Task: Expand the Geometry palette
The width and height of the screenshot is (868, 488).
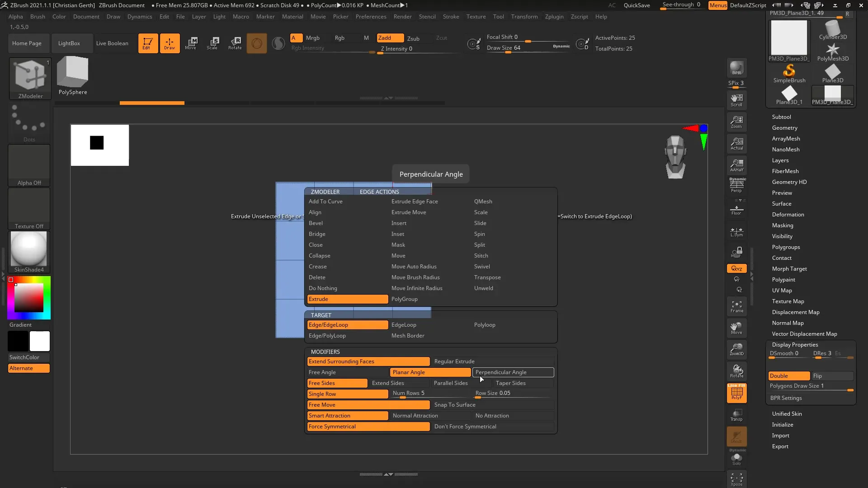Action: [784, 128]
